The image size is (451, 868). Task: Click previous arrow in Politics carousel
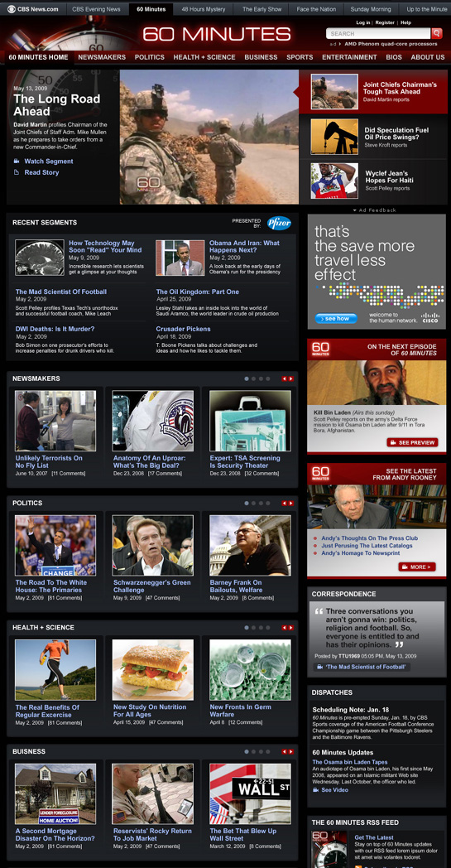tap(285, 504)
